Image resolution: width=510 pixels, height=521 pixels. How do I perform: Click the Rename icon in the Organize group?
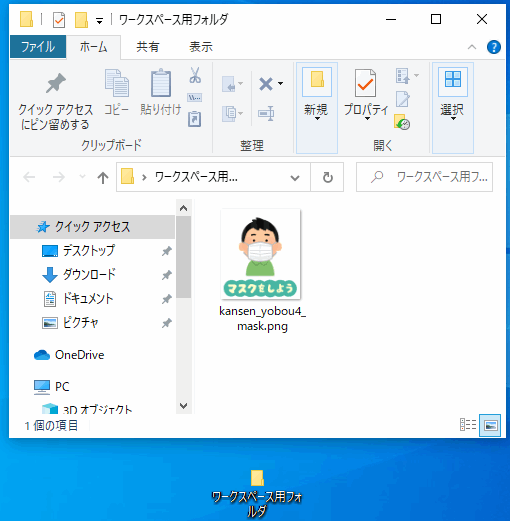[266, 113]
